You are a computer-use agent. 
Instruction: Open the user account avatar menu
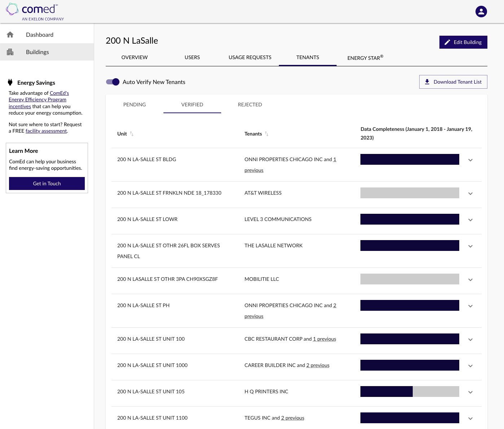coord(481,12)
